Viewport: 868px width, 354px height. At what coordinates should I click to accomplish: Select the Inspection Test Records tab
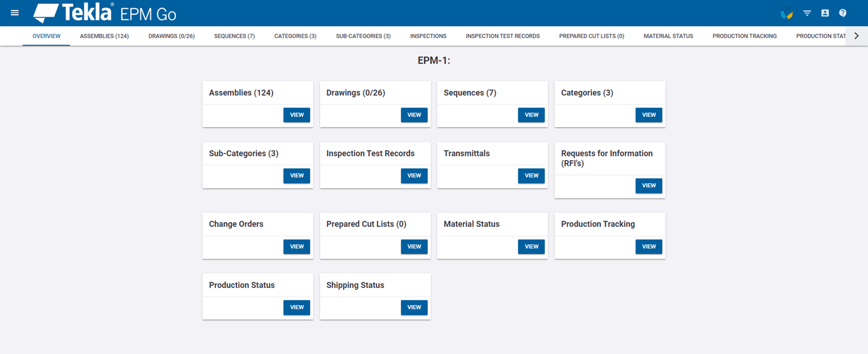point(502,36)
